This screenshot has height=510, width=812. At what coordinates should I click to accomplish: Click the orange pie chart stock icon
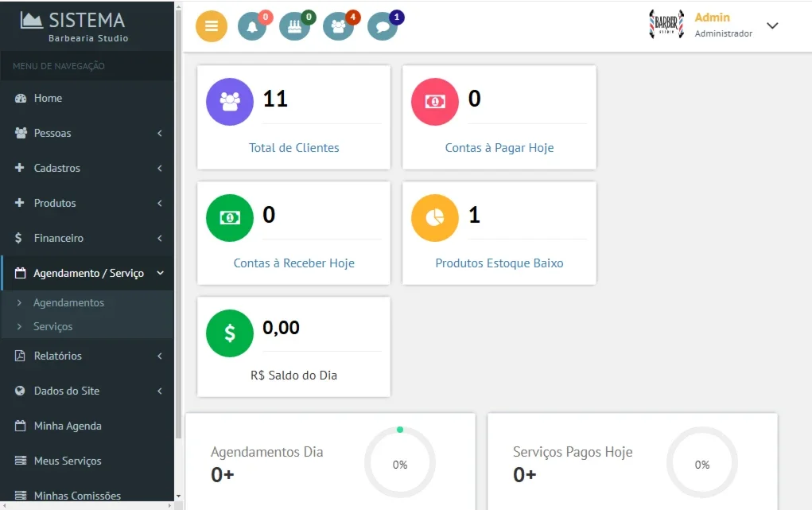point(435,218)
